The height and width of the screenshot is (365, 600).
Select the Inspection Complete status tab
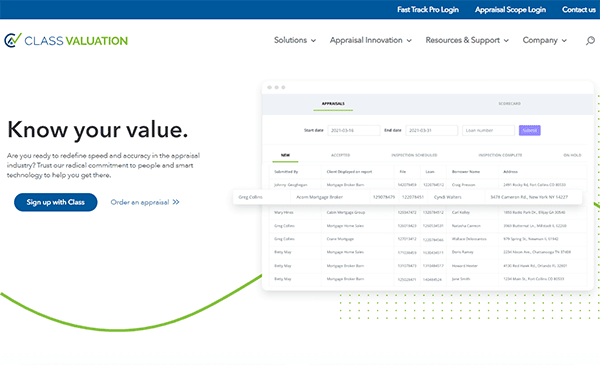pyautogui.click(x=500, y=155)
